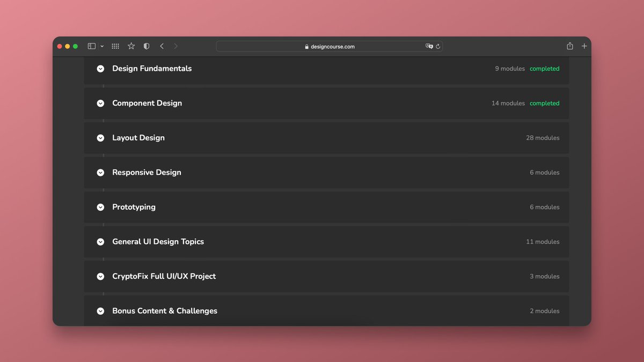The image size is (644, 362).
Task: Click the translate icon in address bar
Action: point(429,46)
